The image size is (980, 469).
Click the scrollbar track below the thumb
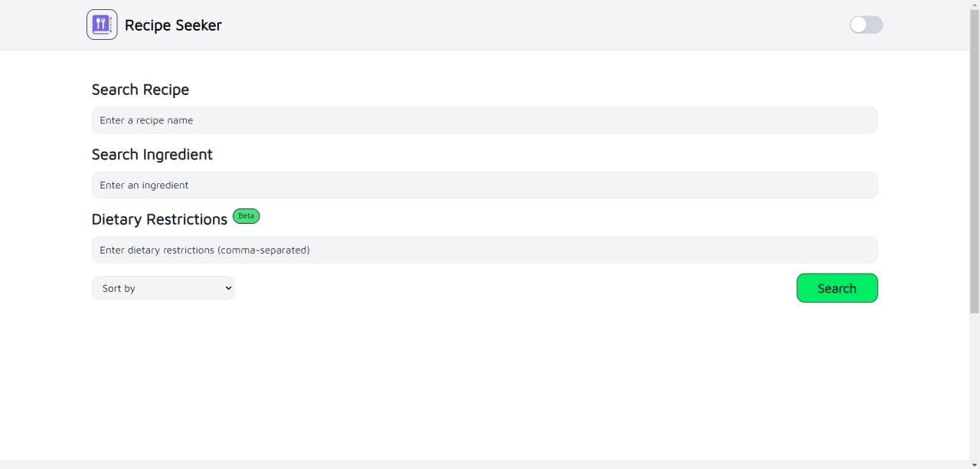(x=975, y=385)
